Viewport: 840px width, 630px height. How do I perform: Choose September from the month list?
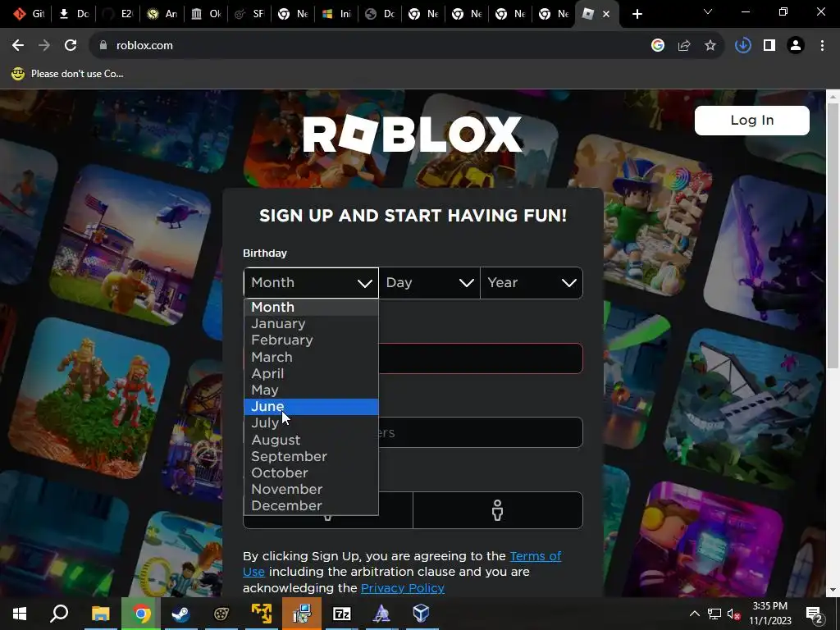[x=311, y=456]
